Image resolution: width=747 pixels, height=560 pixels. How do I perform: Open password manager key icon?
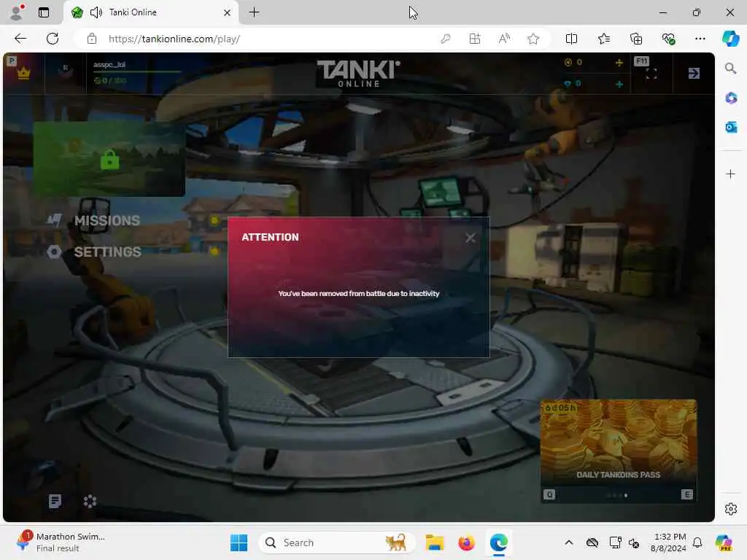tap(446, 39)
